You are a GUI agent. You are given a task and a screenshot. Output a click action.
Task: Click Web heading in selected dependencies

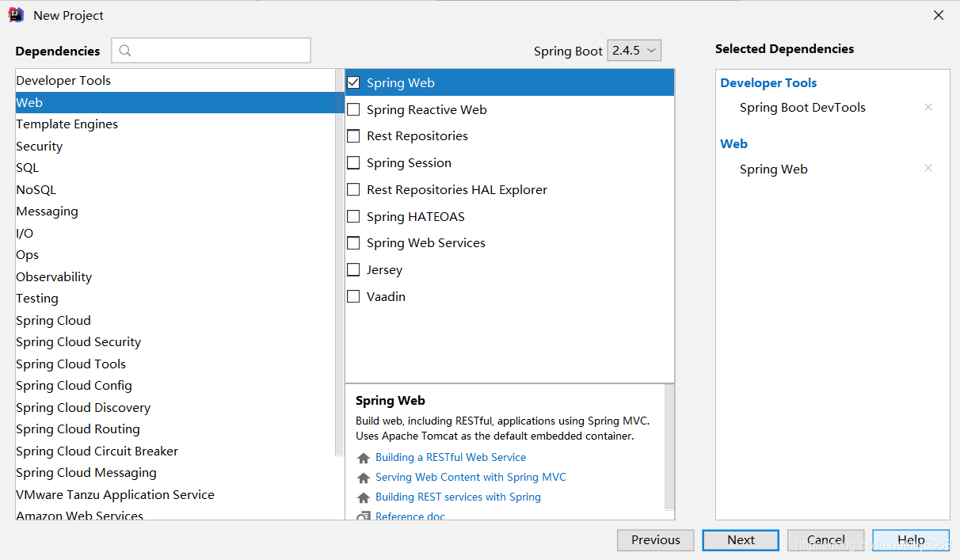(x=733, y=143)
